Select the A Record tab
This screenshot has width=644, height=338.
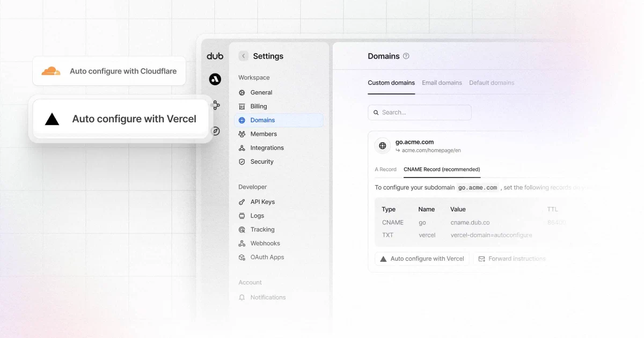pos(385,170)
